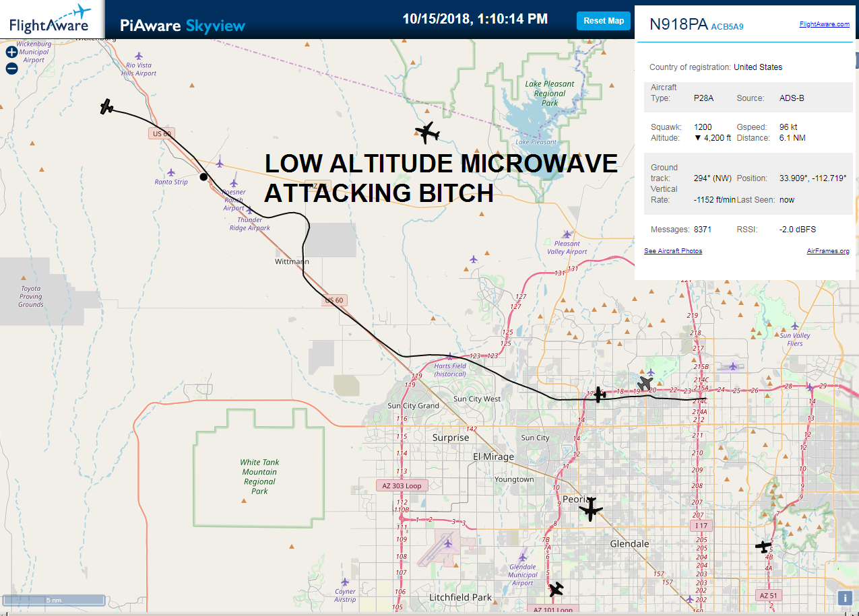Click the ACB5A9 hex code
The height and width of the screenshot is (616, 859).
(727, 27)
